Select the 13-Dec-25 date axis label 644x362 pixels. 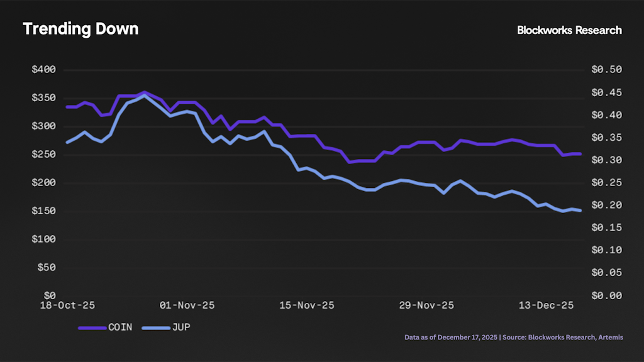tap(546, 306)
